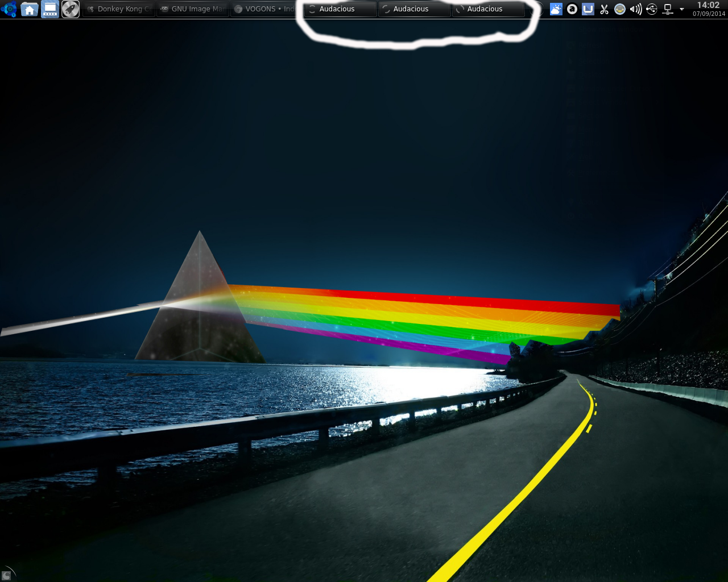Open desktop toolbox in bottom-left corner

click(x=7, y=575)
